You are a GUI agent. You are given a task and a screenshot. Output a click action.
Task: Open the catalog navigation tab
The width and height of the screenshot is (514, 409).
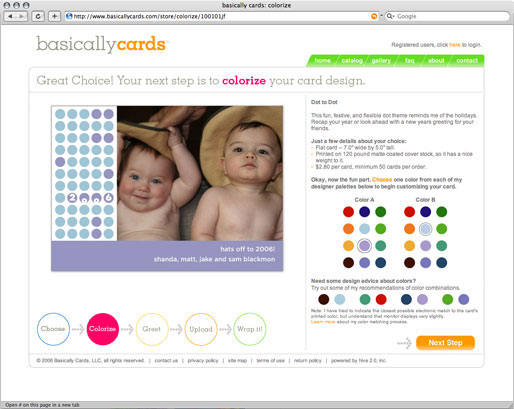352,61
